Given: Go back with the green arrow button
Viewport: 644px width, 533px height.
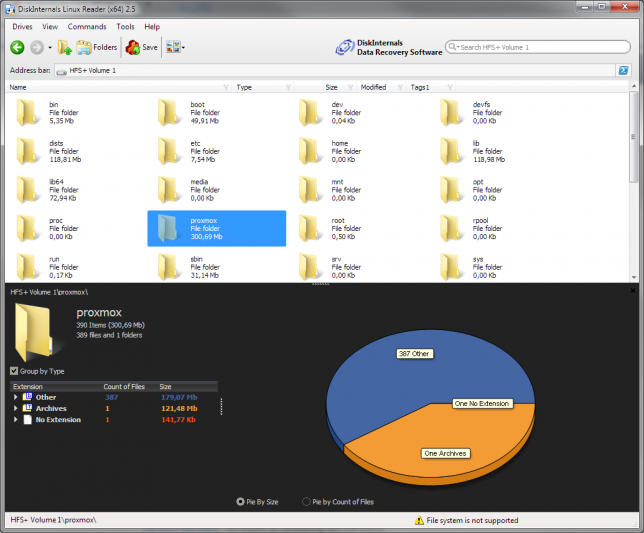Looking at the screenshot, I should [17, 48].
